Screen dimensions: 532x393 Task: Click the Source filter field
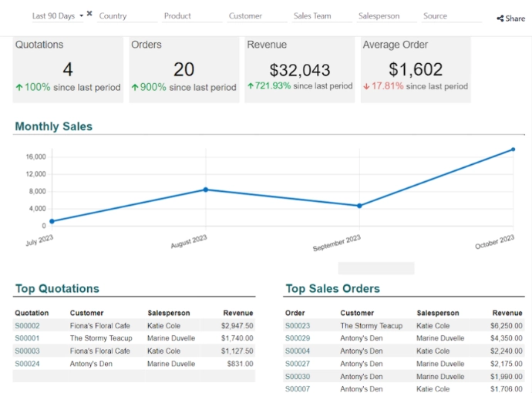pos(450,16)
